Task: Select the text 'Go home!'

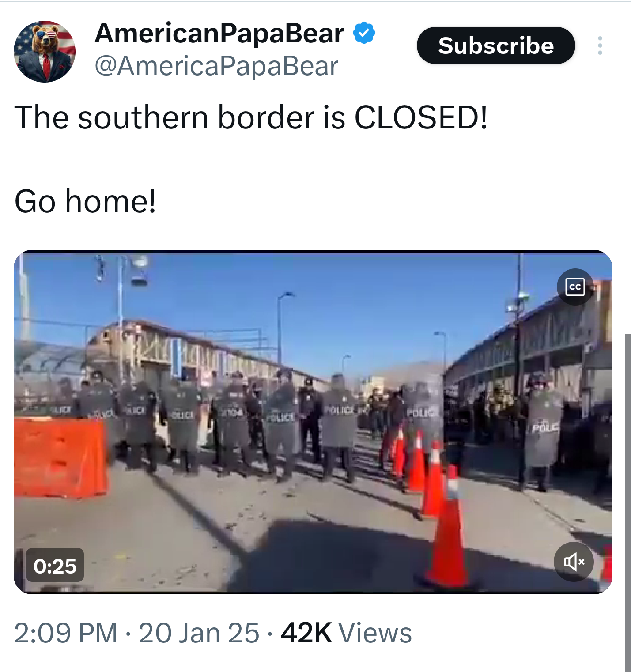Action: (85, 201)
